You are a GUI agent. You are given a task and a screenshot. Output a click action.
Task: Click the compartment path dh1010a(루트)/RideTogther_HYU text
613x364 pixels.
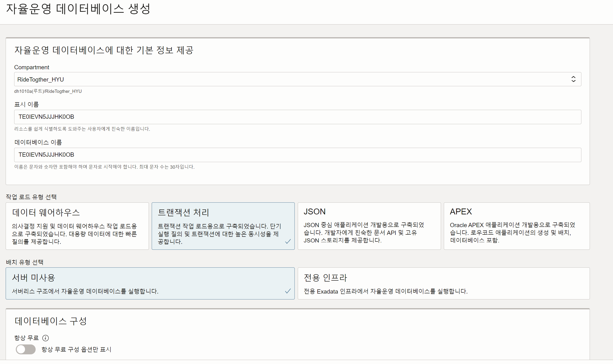[48, 91]
